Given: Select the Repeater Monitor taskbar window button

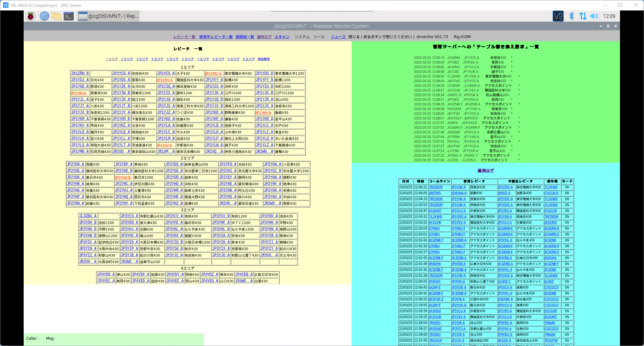Looking at the screenshot, I should [108, 16].
